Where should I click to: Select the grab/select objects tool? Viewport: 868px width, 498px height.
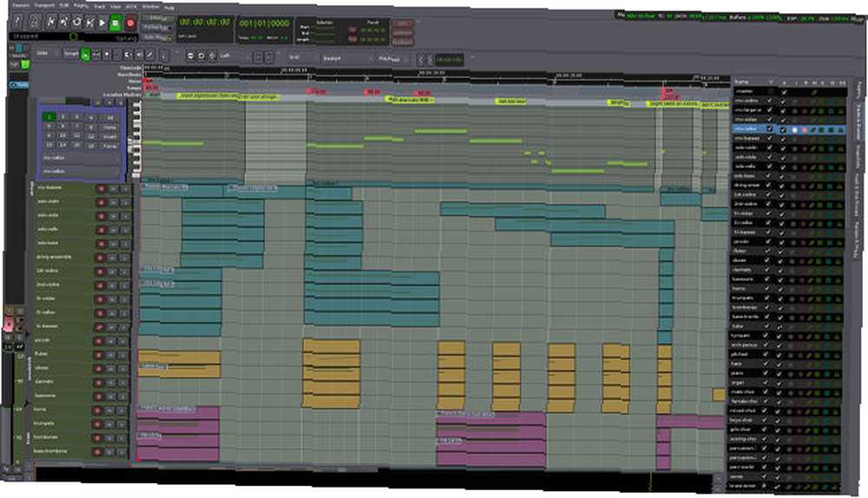[85, 55]
